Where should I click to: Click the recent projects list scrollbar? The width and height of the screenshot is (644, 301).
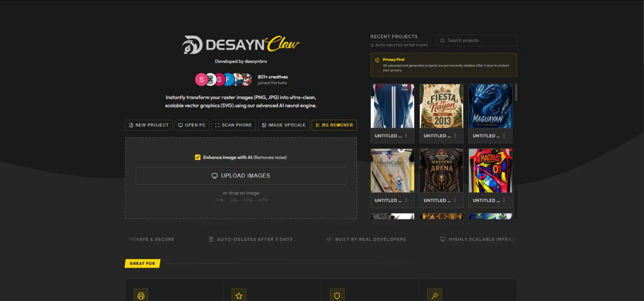516,92
